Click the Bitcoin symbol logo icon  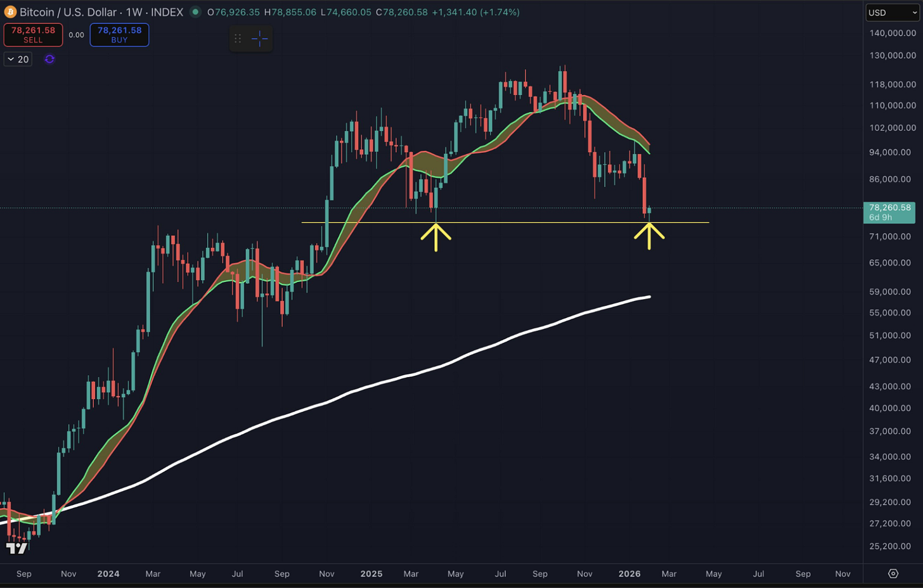pos(10,12)
